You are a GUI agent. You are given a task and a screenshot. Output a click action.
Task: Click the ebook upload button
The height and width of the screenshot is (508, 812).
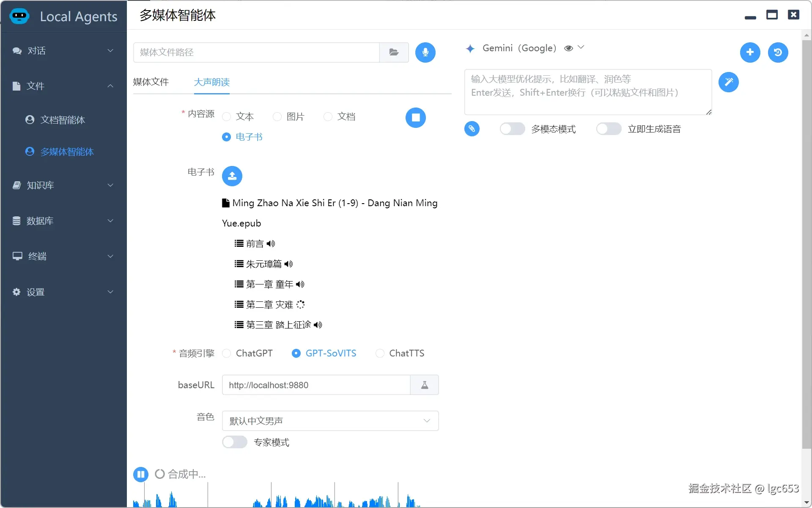coord(232,176)
